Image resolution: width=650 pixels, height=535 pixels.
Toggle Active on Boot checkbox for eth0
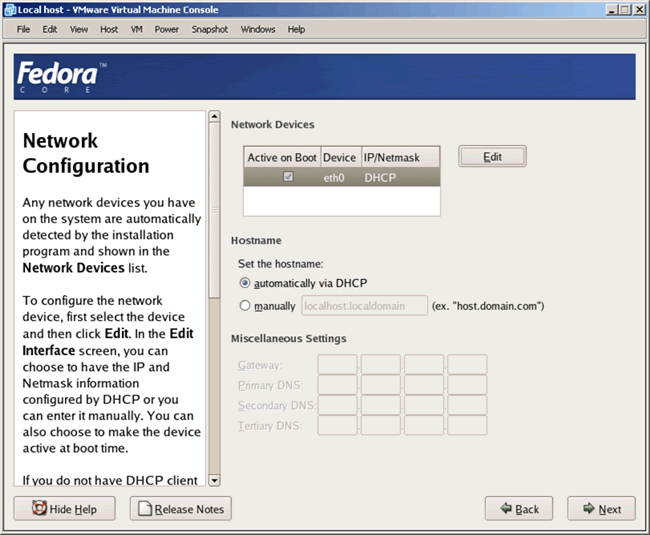coord(288,177)
